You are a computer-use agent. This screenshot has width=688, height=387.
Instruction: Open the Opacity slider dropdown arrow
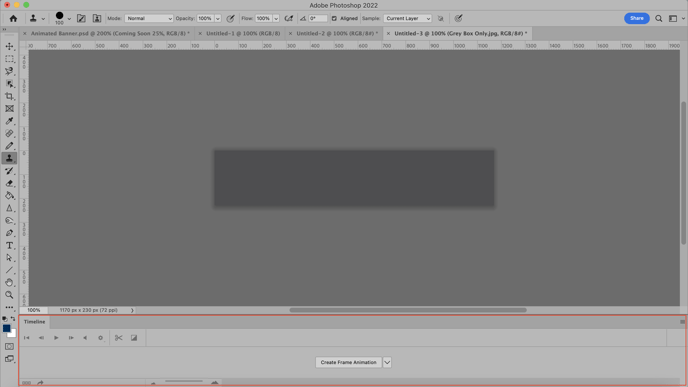click(218, 18)
